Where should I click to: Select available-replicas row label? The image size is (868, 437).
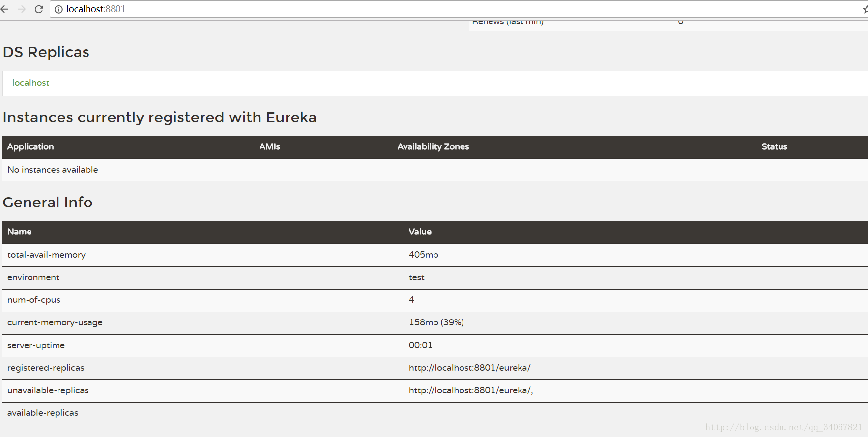point(43,413)
